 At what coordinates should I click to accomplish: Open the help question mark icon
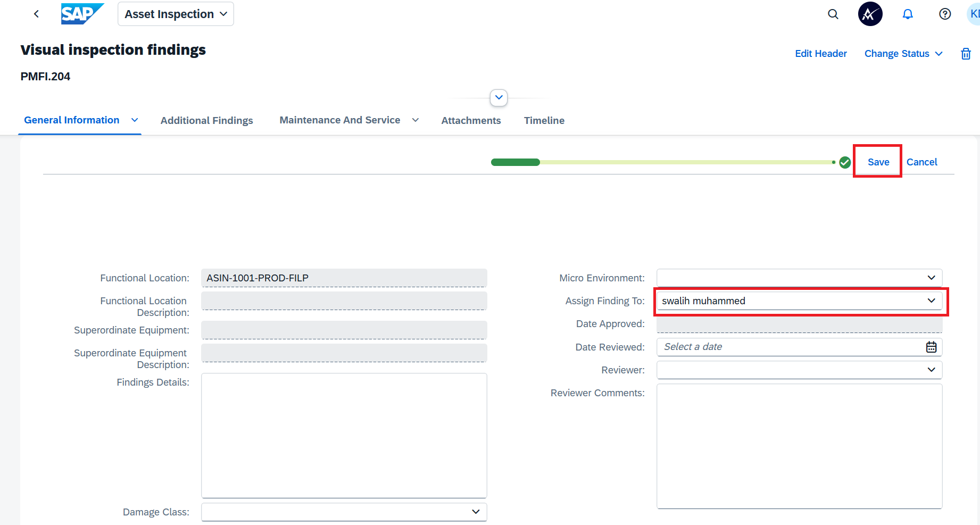tap(945, 14)
